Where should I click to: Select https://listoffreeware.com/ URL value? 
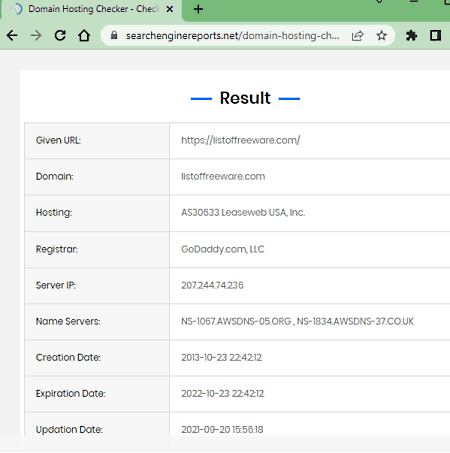[241, 140]
